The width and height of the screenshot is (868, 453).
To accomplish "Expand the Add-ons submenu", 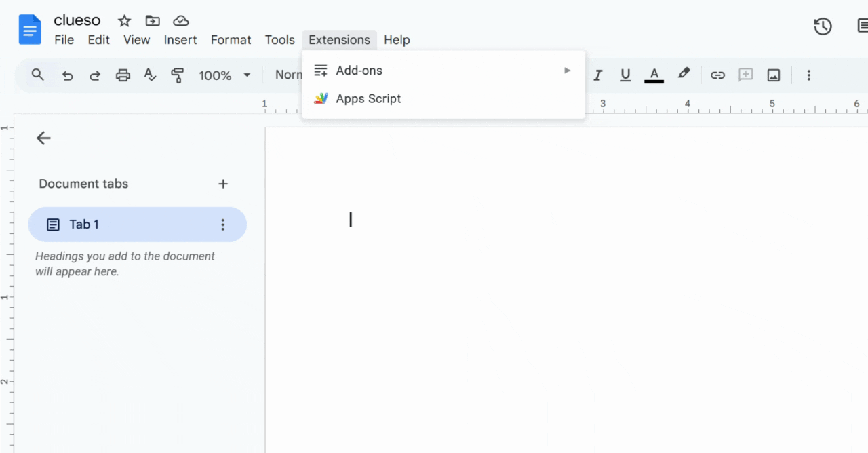I will click(443, 71).
